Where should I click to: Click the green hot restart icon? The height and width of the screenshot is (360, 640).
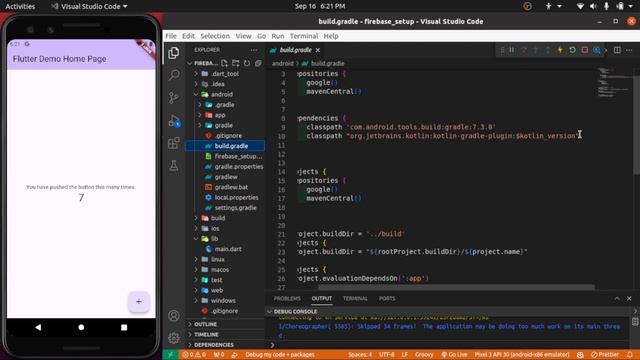coord(572,50)
